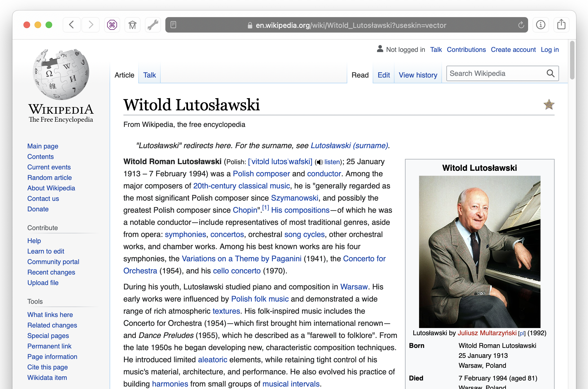Screen dimensions: 588x389
Task: Click the magnifying glass search icon
Action: pyautogui.click(x=550, y=73)
